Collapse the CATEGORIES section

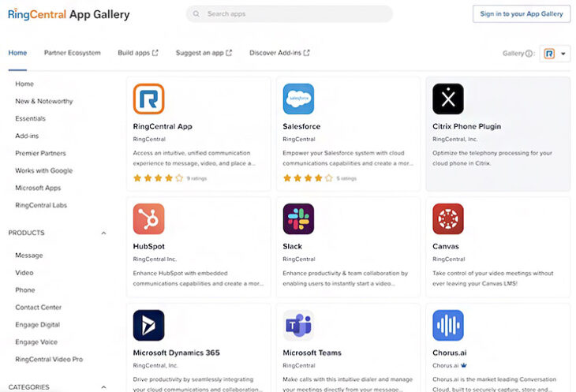click(x=104, y=387)
